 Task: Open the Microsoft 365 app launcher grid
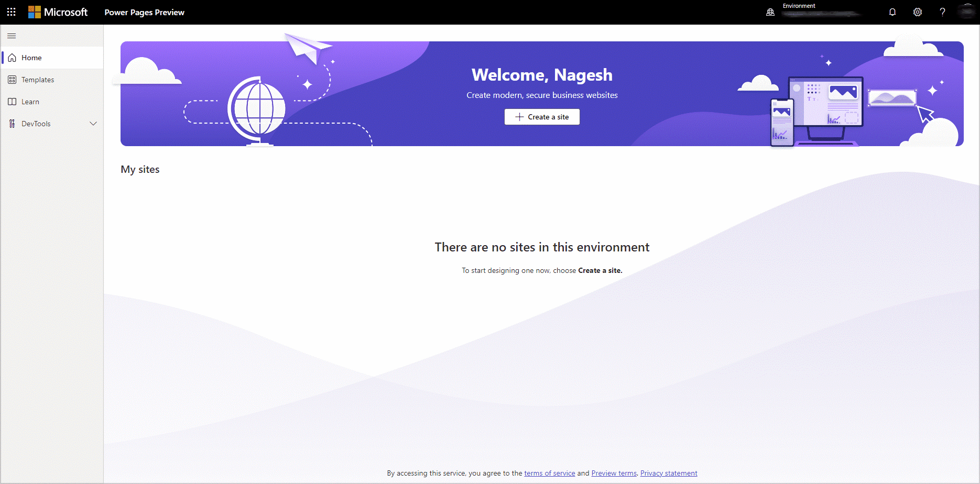pyautogui.click(x=11, y=12)
